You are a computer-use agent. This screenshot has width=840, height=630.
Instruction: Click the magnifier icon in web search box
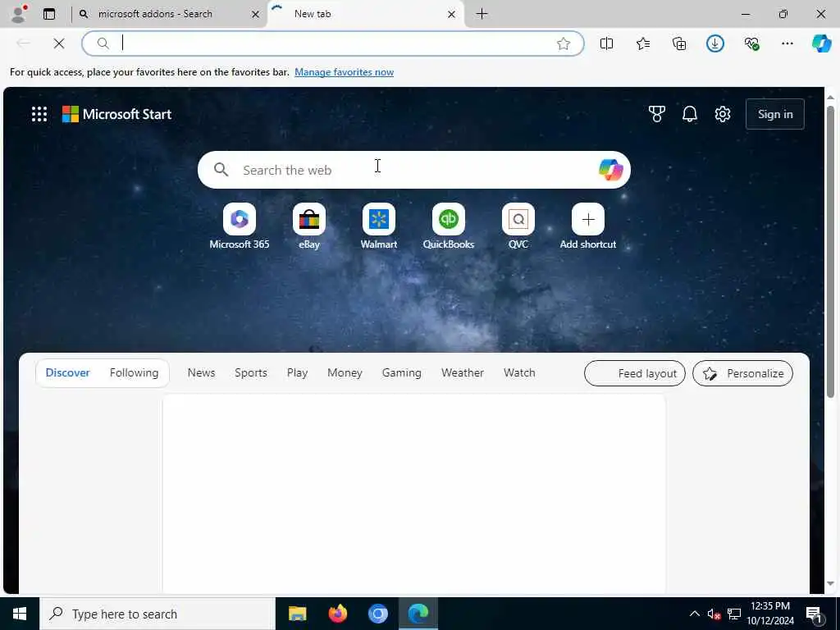point(221,170)
